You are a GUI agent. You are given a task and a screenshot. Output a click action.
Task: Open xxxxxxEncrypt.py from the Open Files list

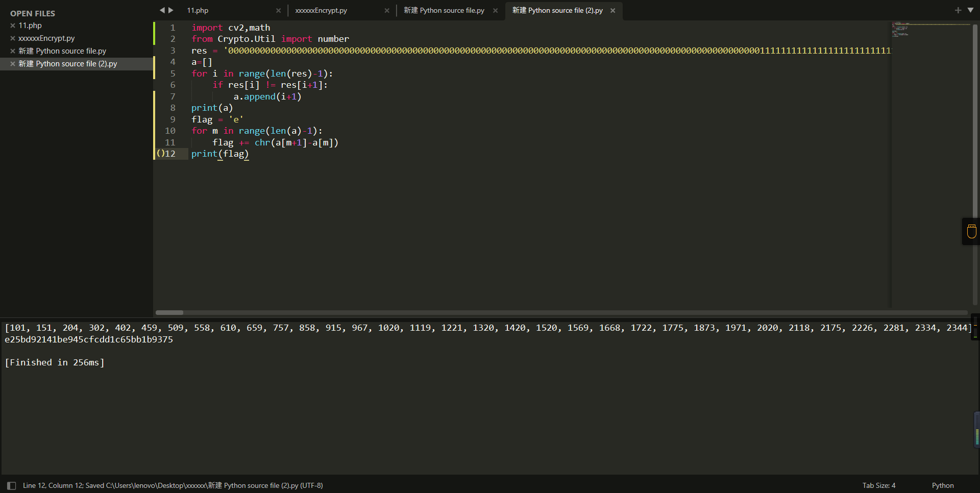pos(46,38)
